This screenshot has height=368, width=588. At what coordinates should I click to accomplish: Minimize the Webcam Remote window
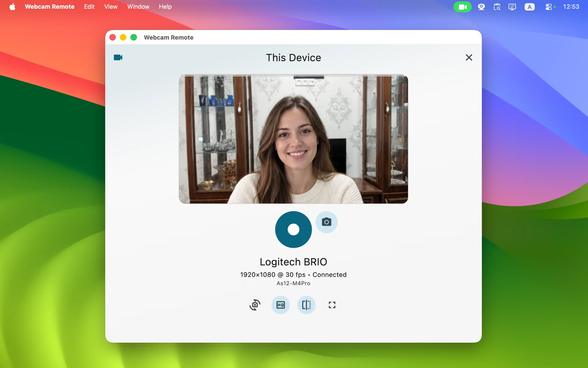123,37
